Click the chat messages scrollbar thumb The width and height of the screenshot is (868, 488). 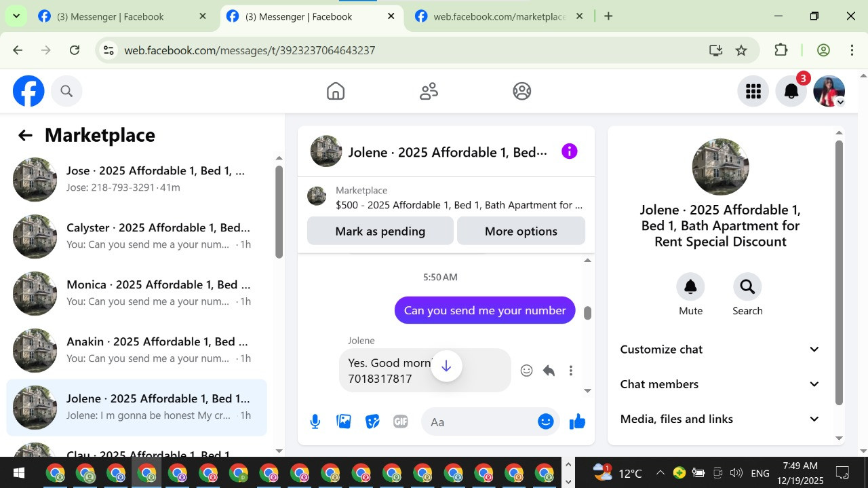(x=587, y=313)
